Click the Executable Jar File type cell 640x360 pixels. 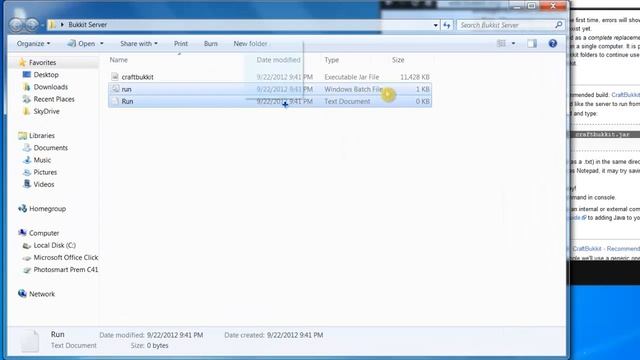pos(351,77)
